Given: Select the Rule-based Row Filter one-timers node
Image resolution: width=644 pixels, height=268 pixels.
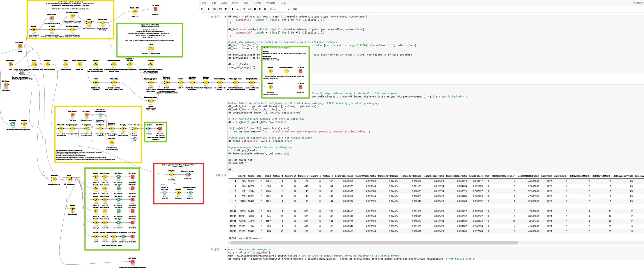Looking at the screenshot, I should coord(130,64).
